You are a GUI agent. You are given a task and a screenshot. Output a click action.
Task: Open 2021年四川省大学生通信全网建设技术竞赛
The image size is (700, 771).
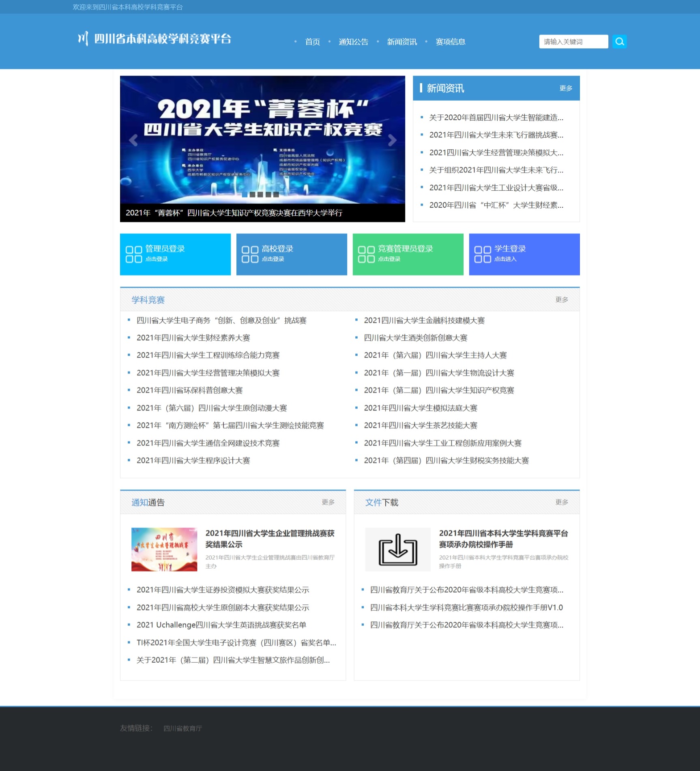(x=208, y=443)
